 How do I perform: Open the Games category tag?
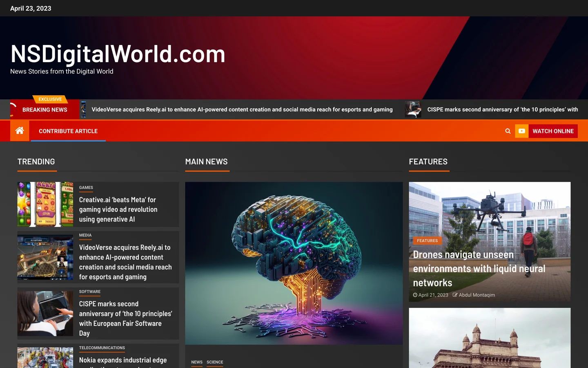tap(86, 188)
